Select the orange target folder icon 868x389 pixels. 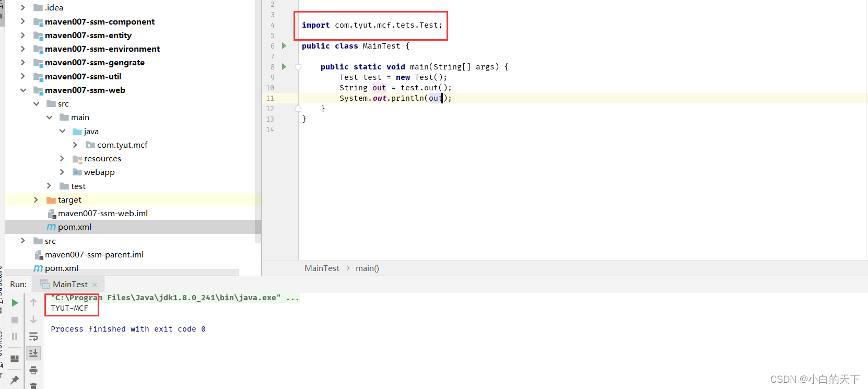tap(51, 200)
